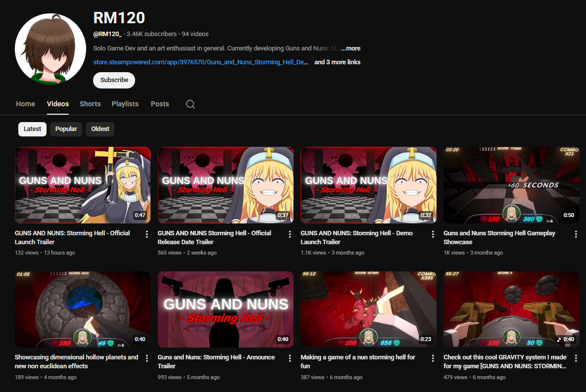The width and height of the screenshot is (586, 392).
Task: Open options menu for Official Launch Trailer
Action: tap(147, 234)
